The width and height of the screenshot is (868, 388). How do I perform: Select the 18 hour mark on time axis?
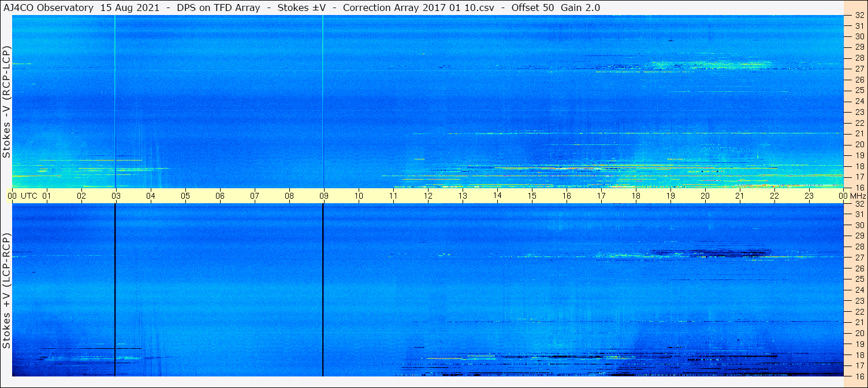[x=636, y=196]
